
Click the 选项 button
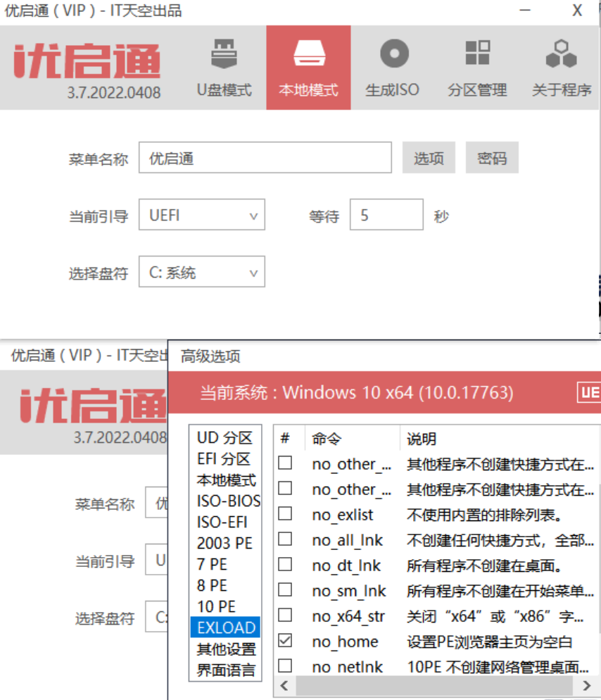coord(429,158)
